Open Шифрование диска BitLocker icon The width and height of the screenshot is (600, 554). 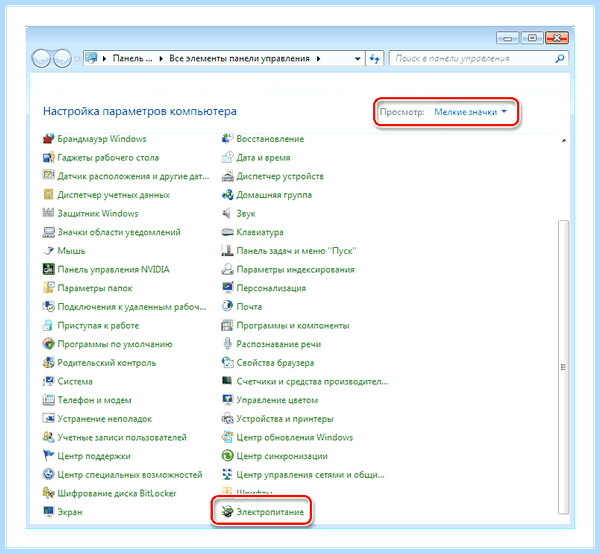[x=48, y=493]
